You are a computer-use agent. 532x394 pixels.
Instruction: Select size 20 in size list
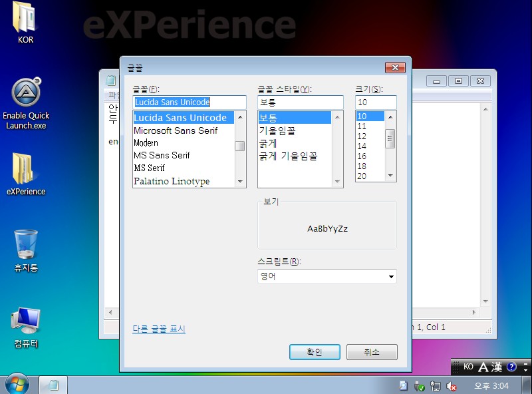coord(370,176)
